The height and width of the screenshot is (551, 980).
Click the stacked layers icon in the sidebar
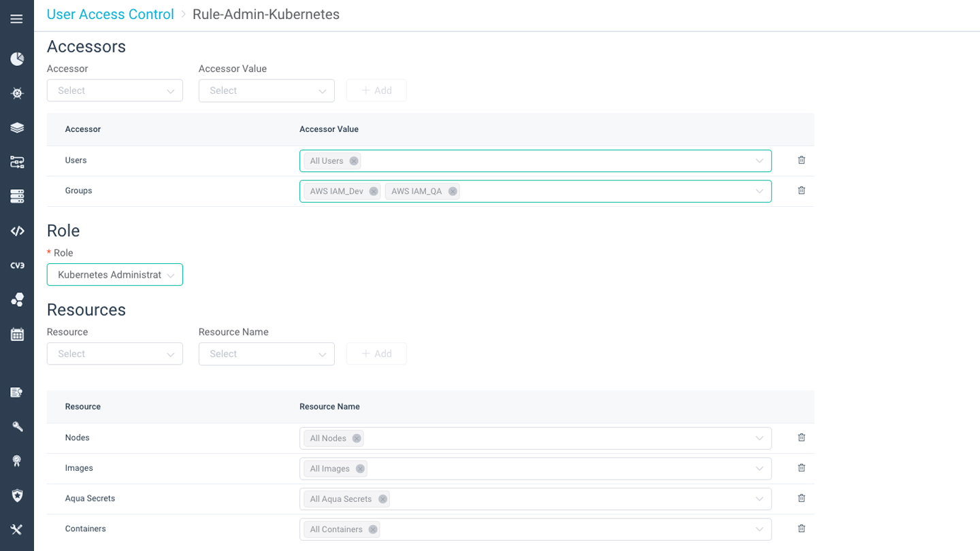(17, 127)
